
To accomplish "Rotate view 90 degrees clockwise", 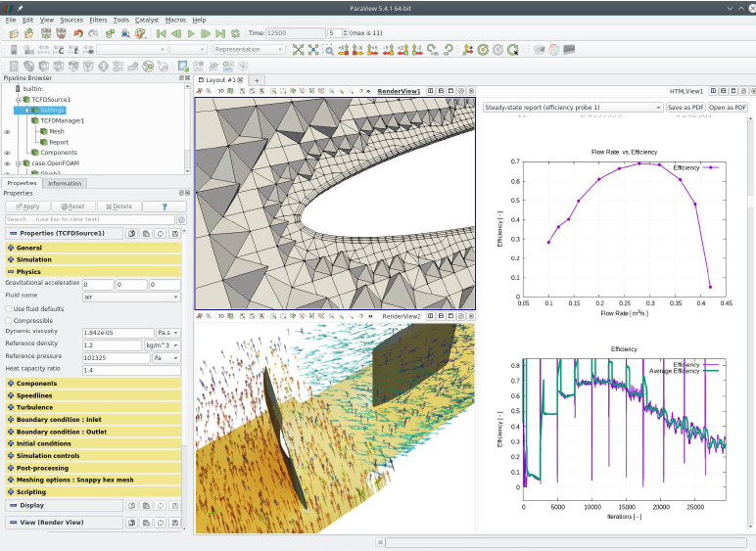I will (433, 50).
